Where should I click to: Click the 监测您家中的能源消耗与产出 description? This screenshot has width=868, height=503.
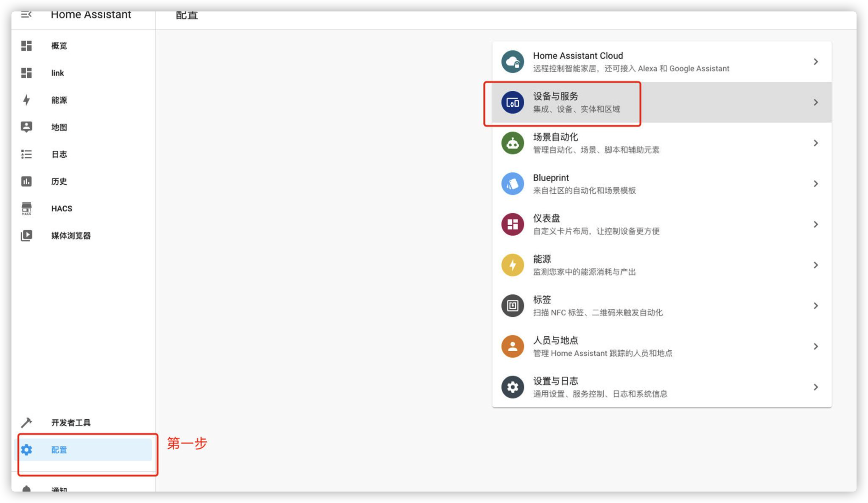(584, 272)
